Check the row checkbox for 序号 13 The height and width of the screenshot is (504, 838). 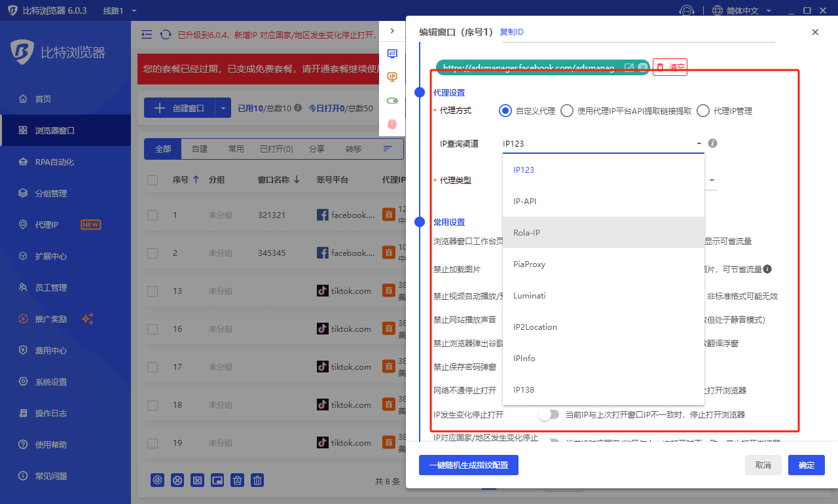coord(153,291)
